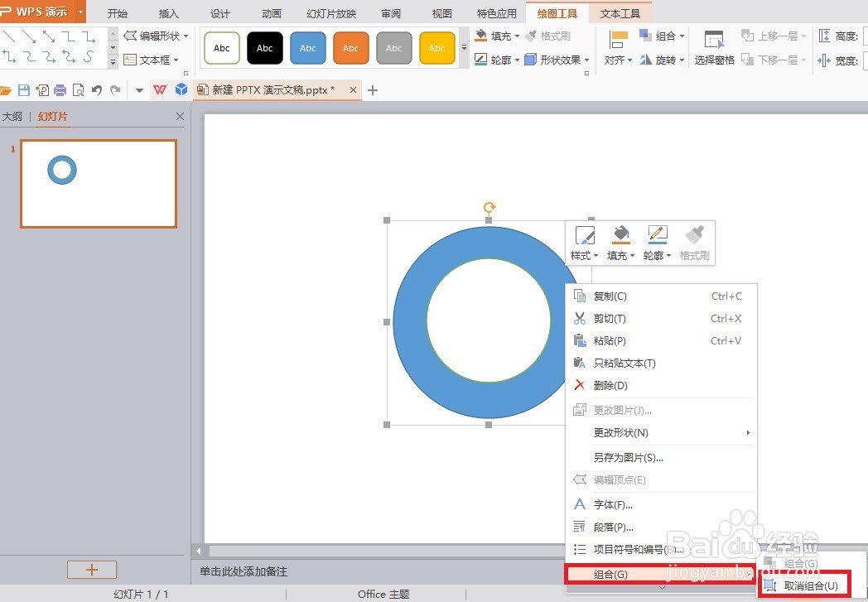
Task: Choose 段落(P) from context menu
Action: pos(661,527)
